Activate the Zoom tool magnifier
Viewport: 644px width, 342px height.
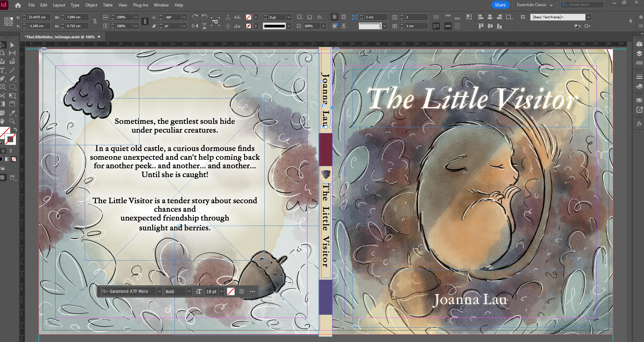point(12,121)
